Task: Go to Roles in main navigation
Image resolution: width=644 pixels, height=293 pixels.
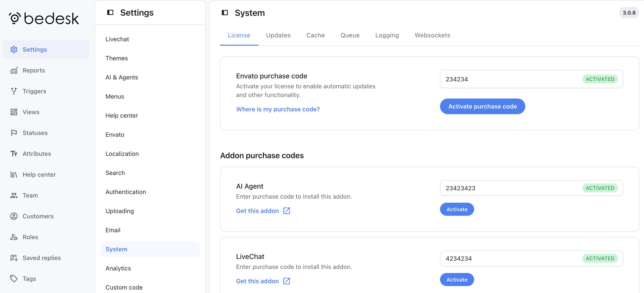Action: [x=46, y=237]
